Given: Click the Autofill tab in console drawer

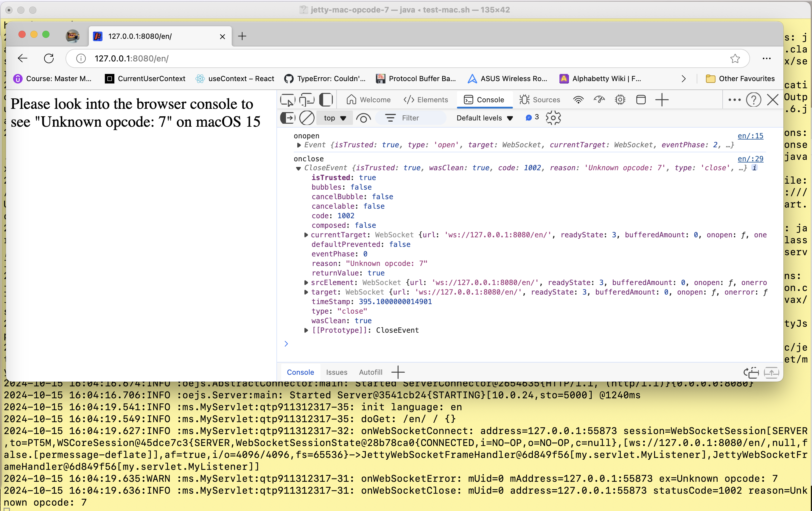Looking at the screenshot, I should [371, 372].
